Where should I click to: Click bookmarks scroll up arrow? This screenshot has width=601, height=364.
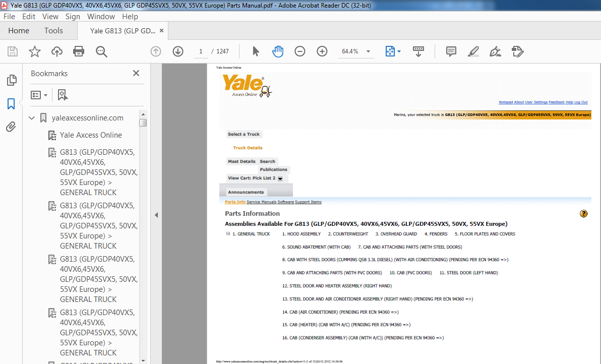point(143,114)
